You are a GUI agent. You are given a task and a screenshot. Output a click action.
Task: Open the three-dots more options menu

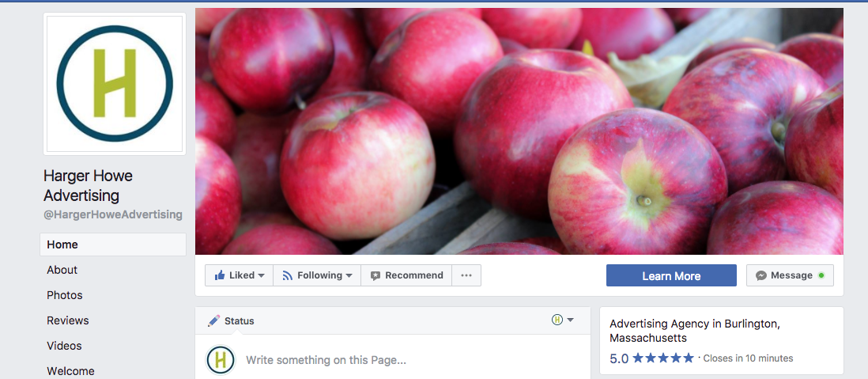click(466, 275)
